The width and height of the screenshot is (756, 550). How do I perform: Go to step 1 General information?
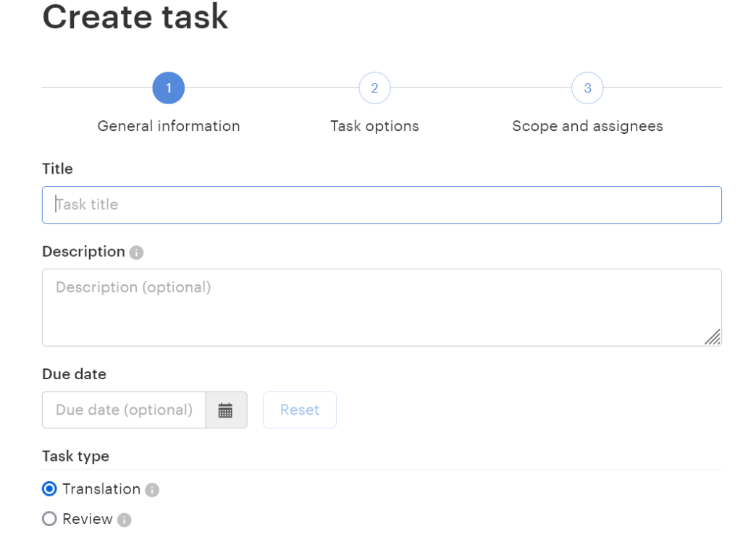pos(168,88)
